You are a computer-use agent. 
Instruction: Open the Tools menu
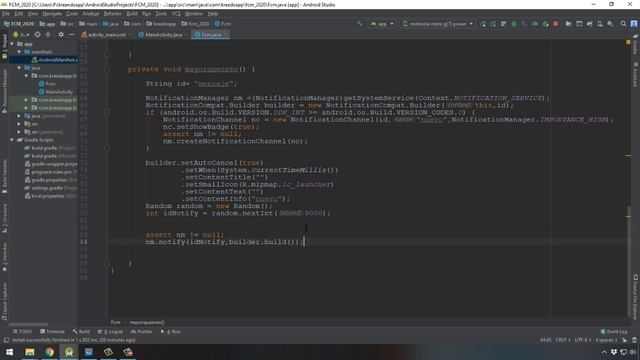[x=161, y=14]
